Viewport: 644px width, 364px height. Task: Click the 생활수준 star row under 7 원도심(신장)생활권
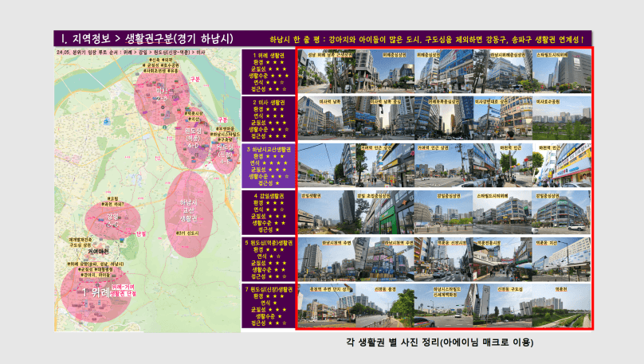pos(268,316)
